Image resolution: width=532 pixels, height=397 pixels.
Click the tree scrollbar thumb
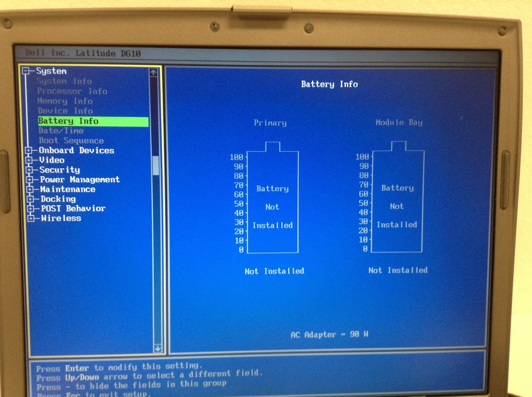click(x=156, y=165)
